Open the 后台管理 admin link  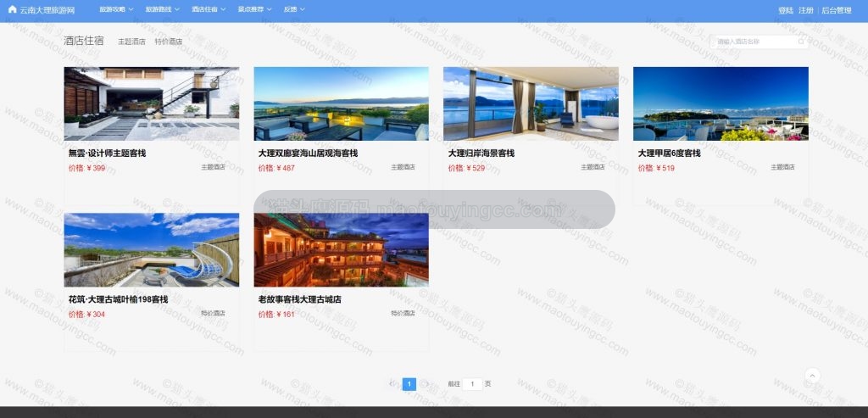coord(837,10)
